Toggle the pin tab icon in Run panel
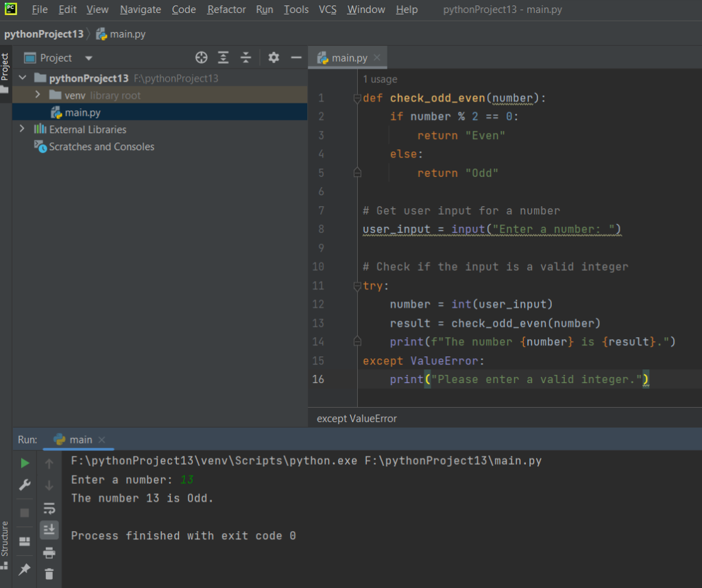The image size is (702, 588). point(25,569)
